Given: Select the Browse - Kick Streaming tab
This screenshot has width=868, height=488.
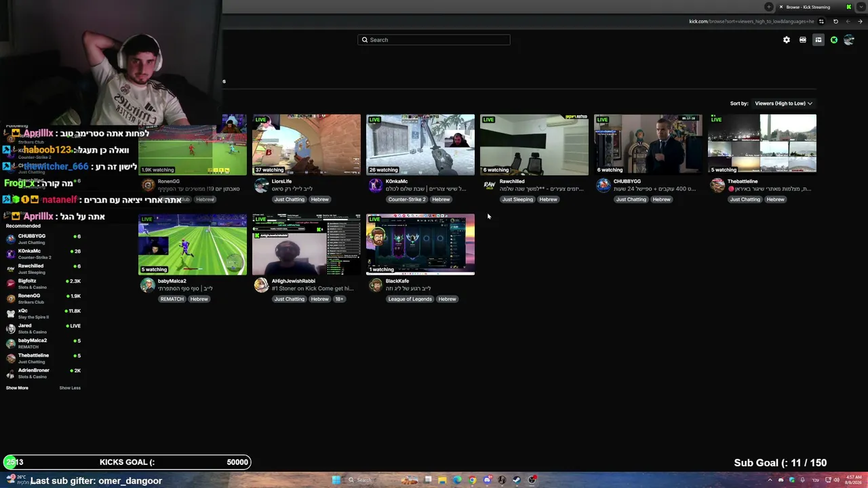Looking at the screenshot, I should pyautogui.click(x=814, y=7).
